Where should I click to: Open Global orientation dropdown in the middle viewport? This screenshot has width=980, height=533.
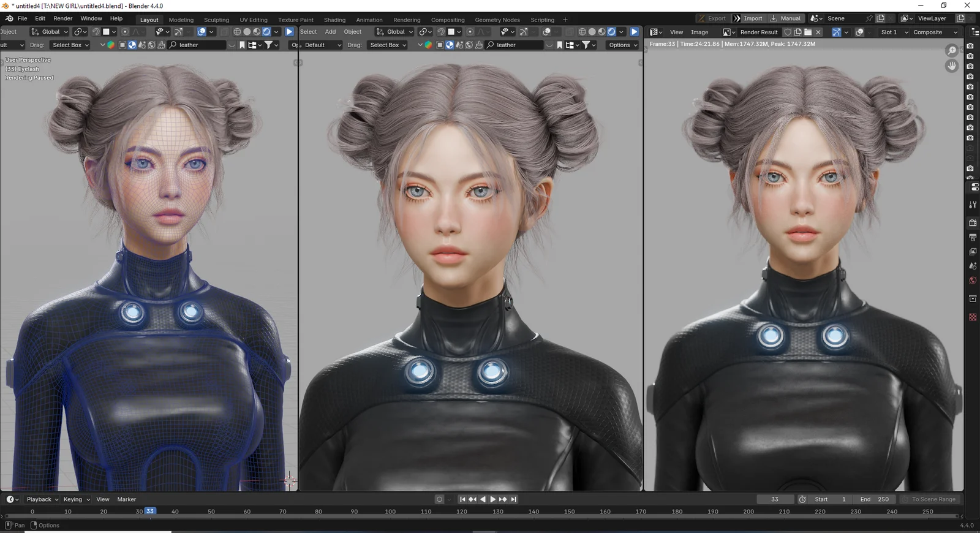tap(394, 32)
